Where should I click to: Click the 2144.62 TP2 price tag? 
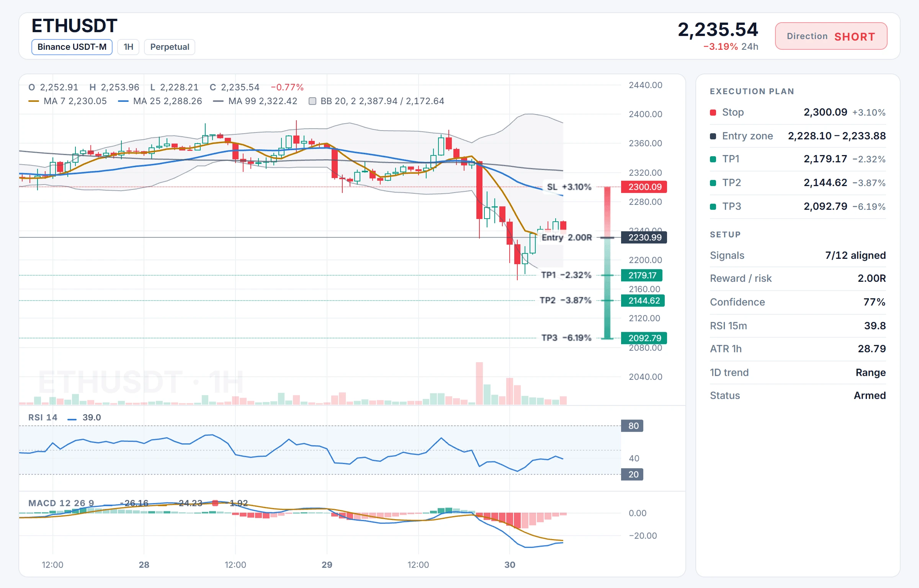(x=643, y=301)
